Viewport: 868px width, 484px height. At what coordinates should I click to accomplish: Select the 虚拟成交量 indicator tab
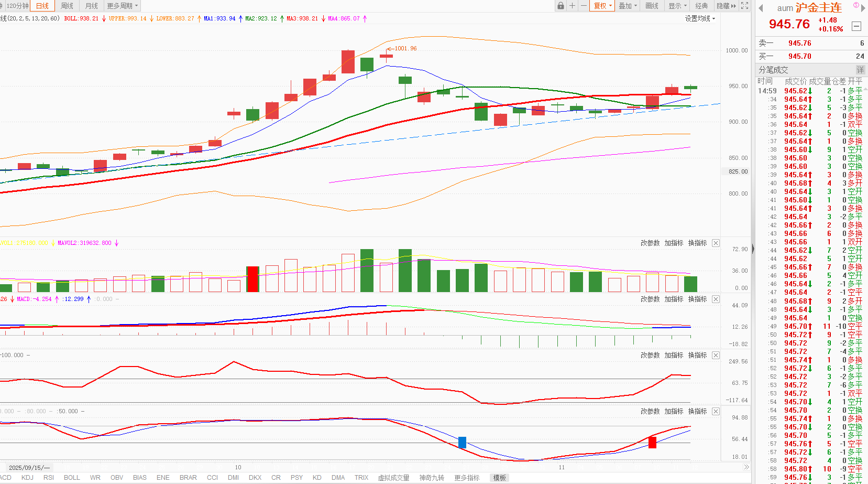point(394,478)
